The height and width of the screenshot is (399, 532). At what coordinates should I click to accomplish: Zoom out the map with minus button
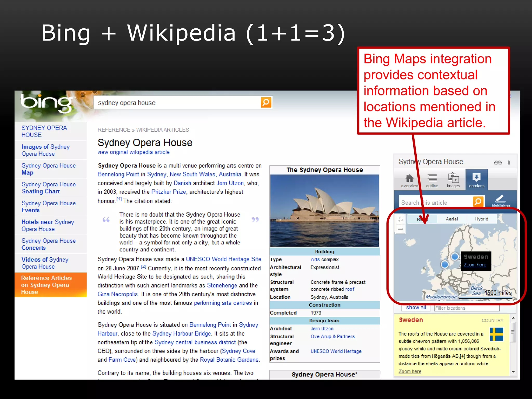[x=400, y=229]
